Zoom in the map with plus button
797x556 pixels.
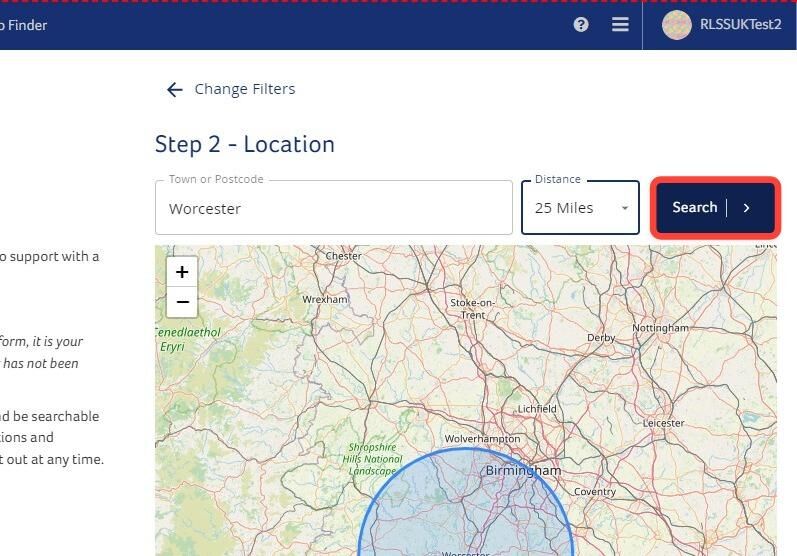182,272
